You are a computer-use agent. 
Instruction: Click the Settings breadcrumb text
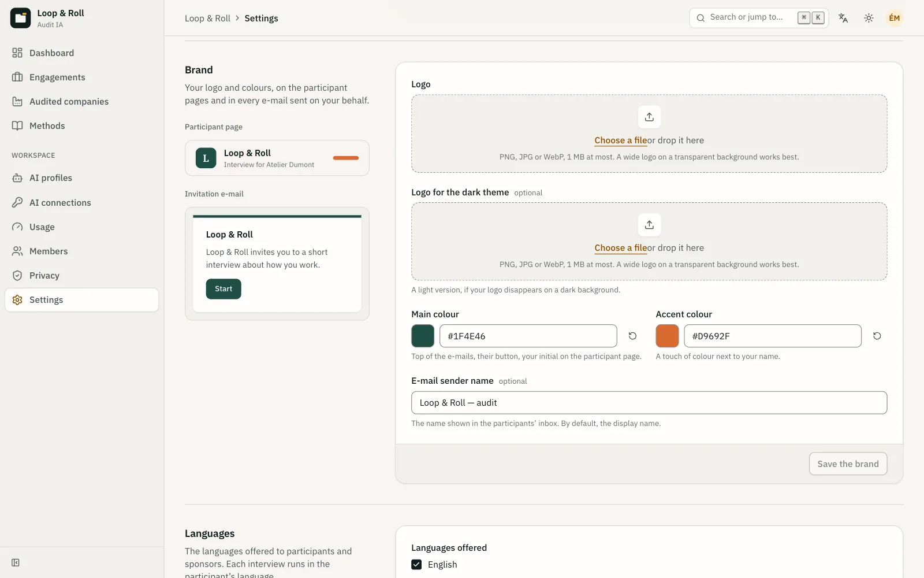pyautogui.click(x=261, y=18)
